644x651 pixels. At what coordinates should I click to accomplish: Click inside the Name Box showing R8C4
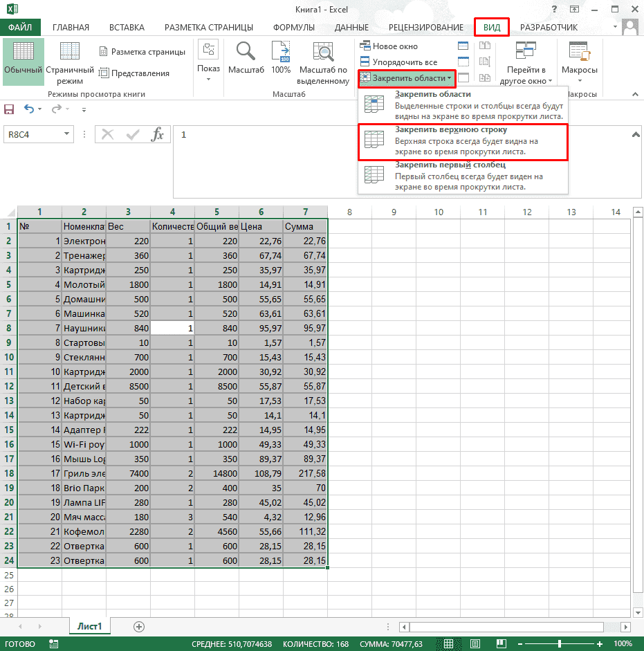(x=33, y=134)
